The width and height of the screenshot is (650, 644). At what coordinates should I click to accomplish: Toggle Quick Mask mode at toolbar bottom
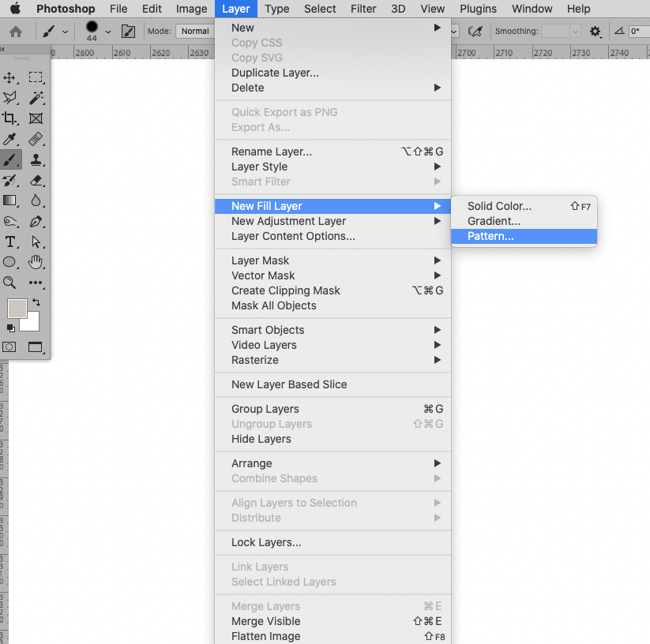pos(10,347)
